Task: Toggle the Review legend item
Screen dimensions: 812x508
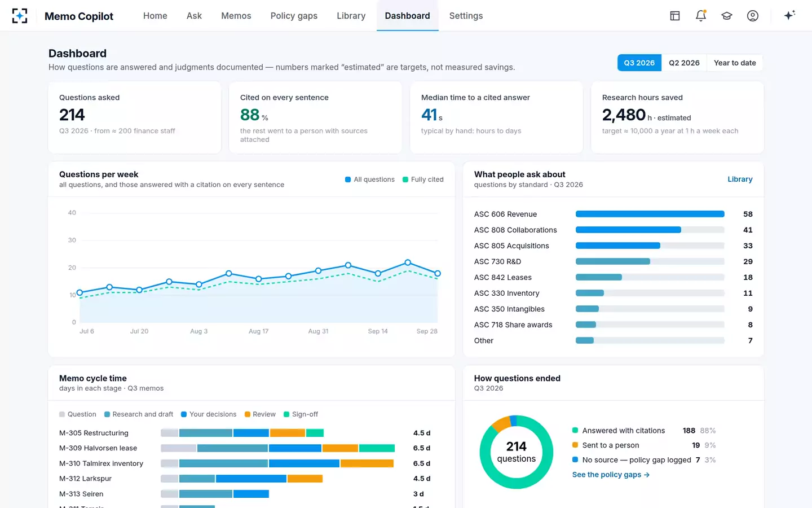Action: 260,414
